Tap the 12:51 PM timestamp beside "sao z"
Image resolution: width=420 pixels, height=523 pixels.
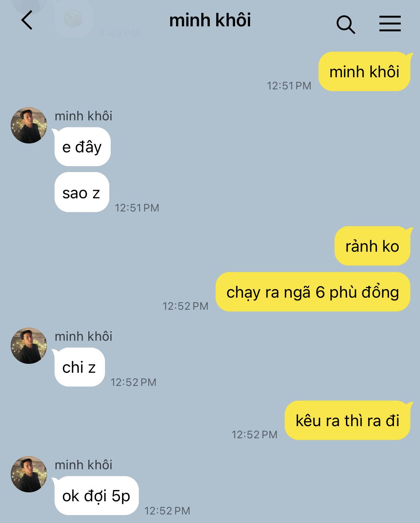coord(137,208)
